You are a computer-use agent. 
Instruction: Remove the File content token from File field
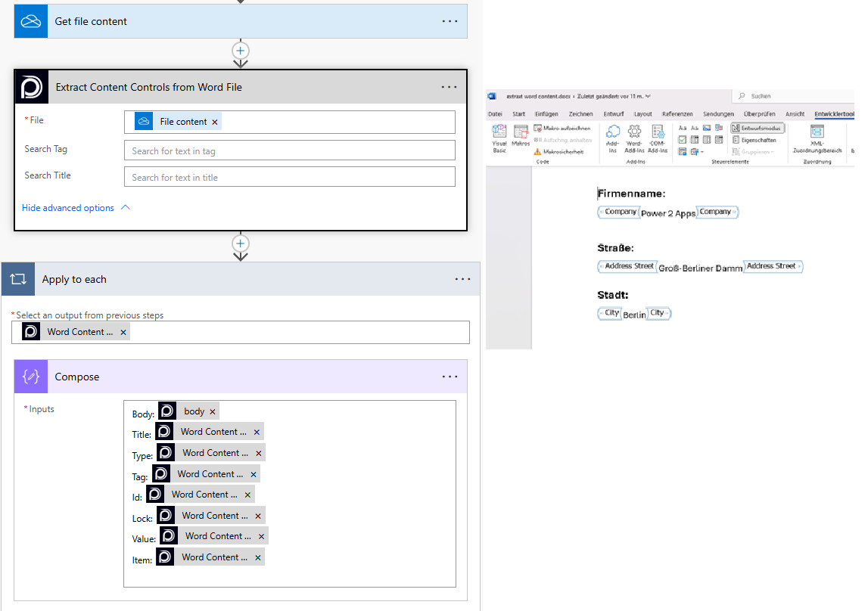(215, 122)
